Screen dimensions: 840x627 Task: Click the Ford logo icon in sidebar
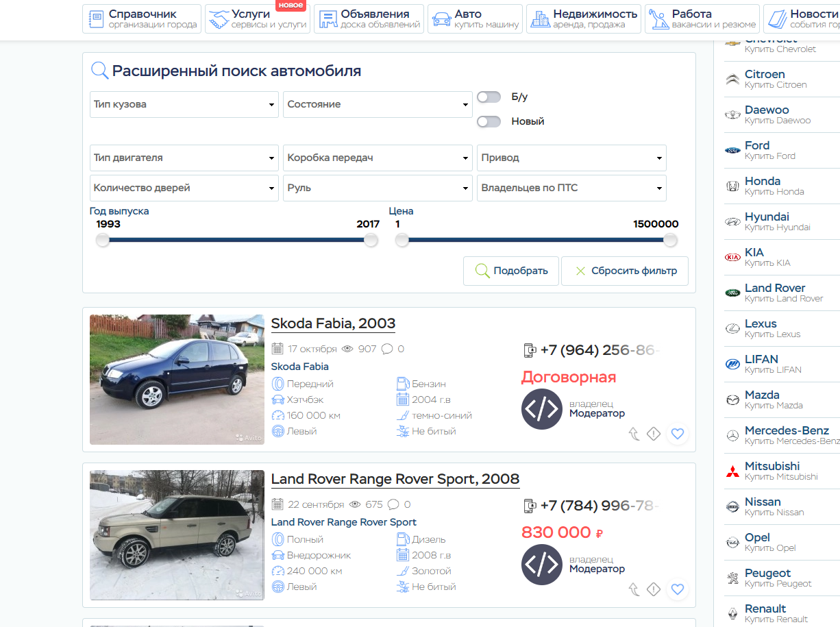point(733,150)
